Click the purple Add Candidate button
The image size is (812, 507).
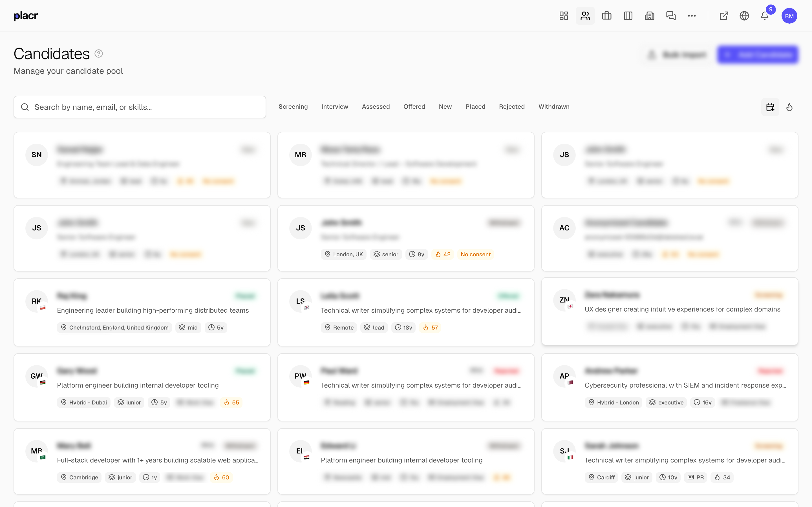[x=758, y=55]
